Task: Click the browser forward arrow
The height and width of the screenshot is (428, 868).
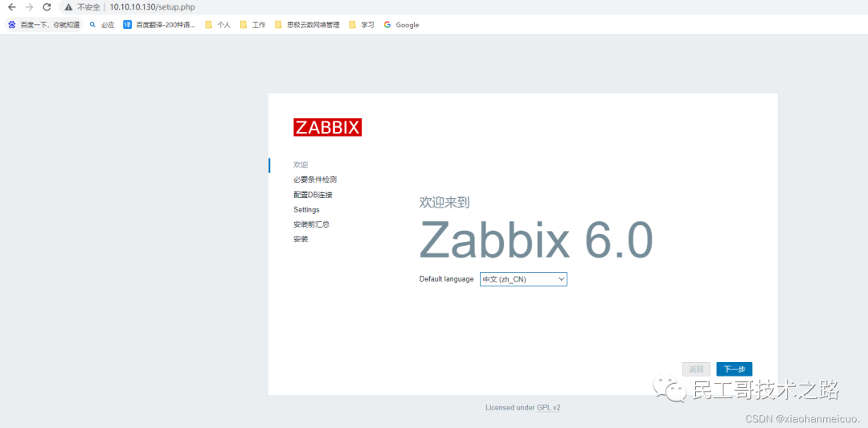Action: coord(30,7)
